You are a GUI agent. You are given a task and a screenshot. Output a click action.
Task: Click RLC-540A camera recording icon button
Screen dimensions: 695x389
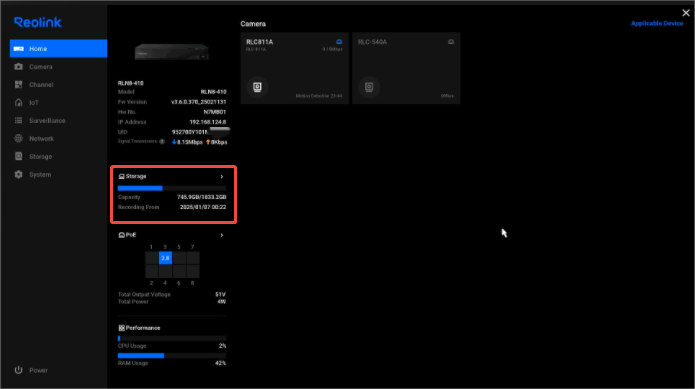coord(369,87)
